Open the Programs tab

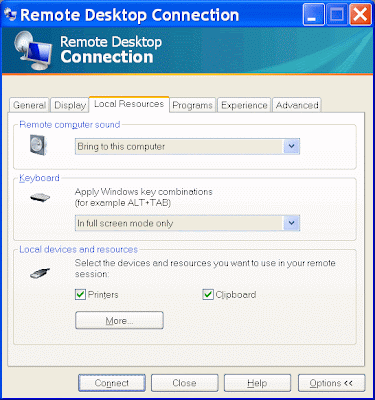(x=192, y=105)
